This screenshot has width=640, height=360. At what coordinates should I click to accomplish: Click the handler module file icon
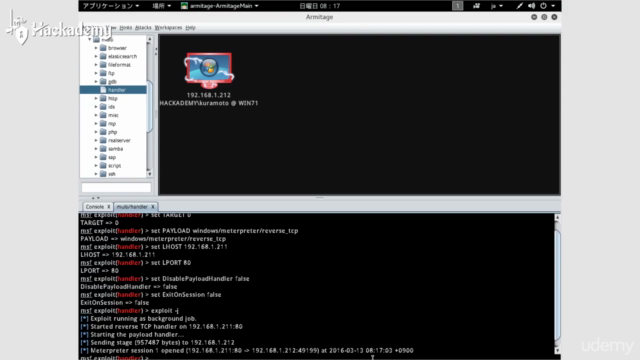[103, 90]
